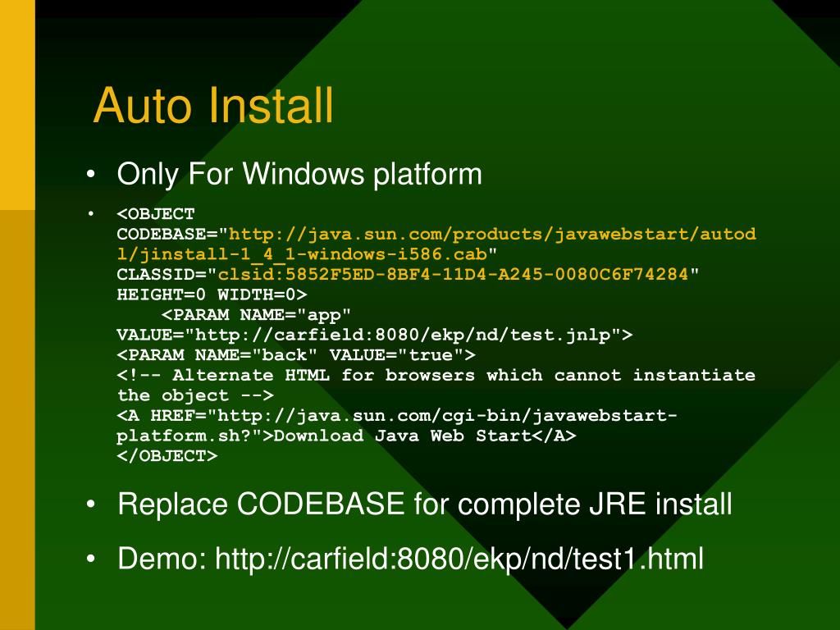The width and height of the screenshot is (840, 630).
Task: Click the 'the object -->' comment end
Action: tap(195, 395)
